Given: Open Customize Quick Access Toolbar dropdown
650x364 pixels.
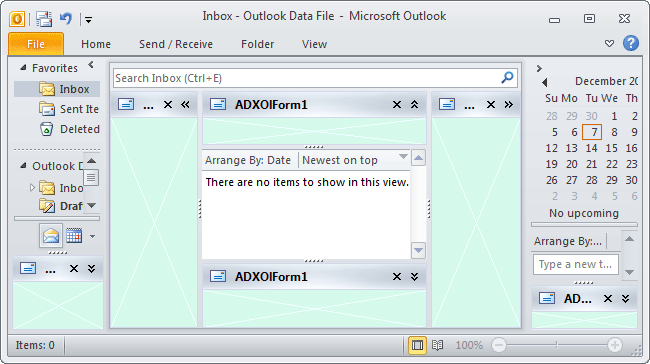Looking at the screenshot, I should click(88, 19).
